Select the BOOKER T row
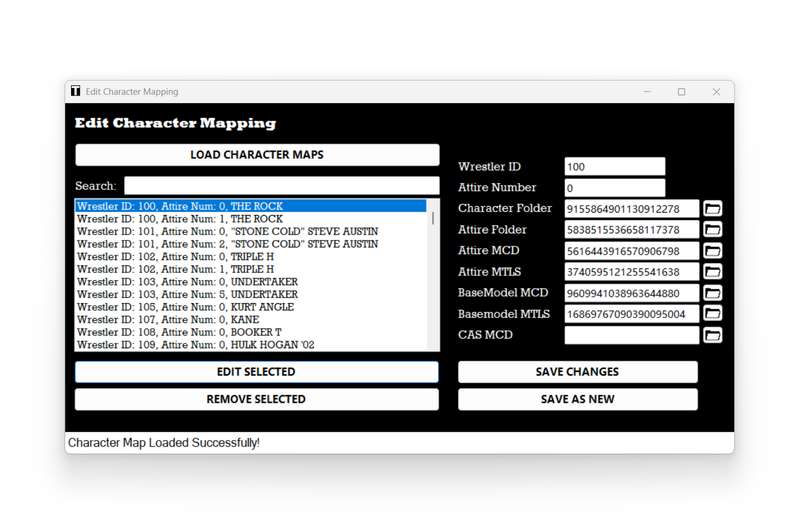This screenshot has height=520, width=800. click(251, 332)
